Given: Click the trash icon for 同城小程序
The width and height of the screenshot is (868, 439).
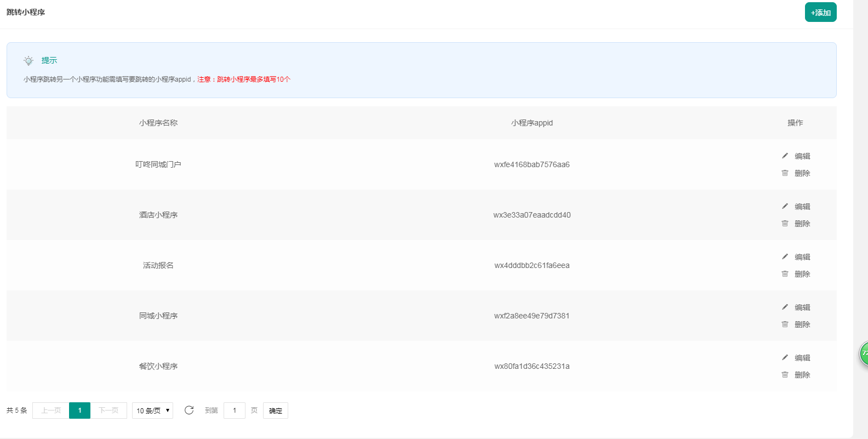Looking at the screenshot, I should point(785,324).
